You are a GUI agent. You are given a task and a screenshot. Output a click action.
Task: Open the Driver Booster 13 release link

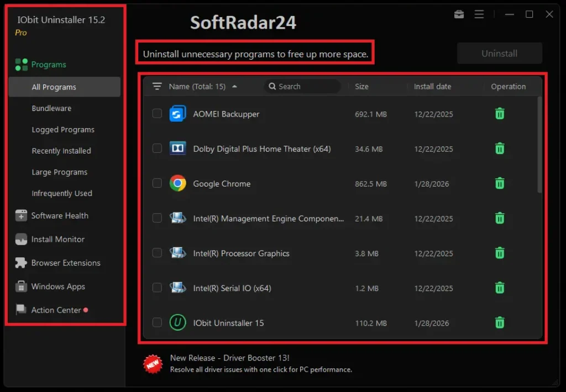(230, 358)
